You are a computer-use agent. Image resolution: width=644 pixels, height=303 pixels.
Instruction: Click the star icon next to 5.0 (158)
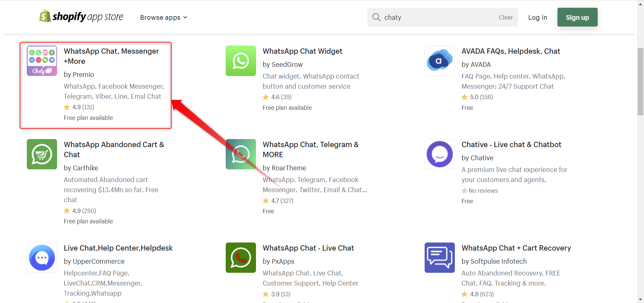click(x=465, y=97)
